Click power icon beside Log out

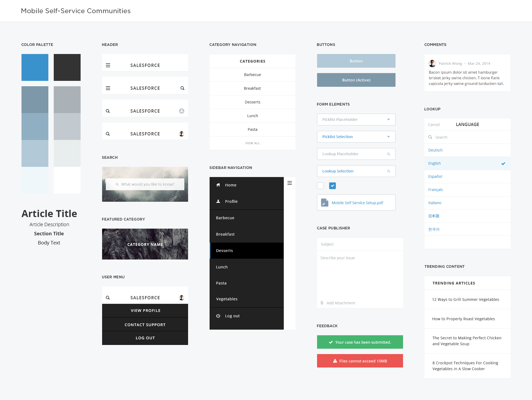(x=218, y=316)
